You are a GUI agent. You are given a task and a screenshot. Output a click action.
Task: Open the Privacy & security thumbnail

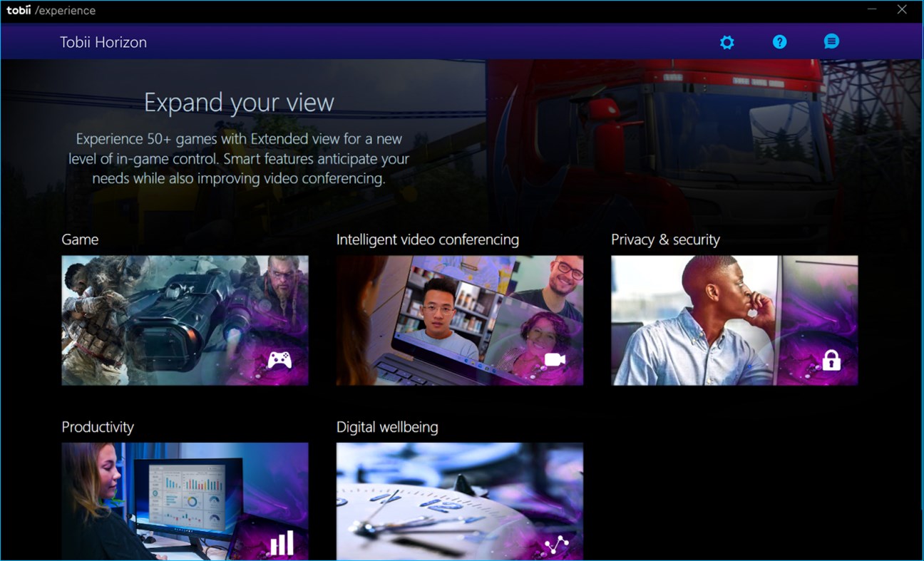pyautogui.click(x=734, y=319)
